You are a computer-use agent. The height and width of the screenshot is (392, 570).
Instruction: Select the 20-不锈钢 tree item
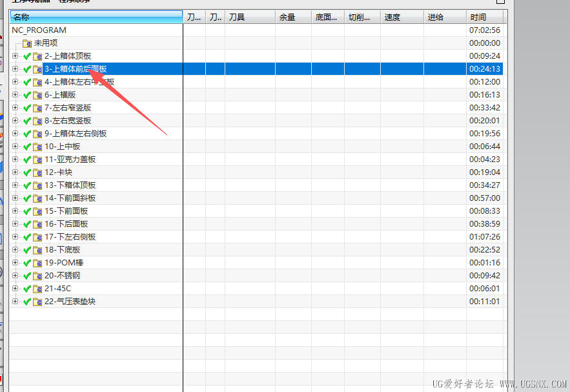tap(63, 276)
